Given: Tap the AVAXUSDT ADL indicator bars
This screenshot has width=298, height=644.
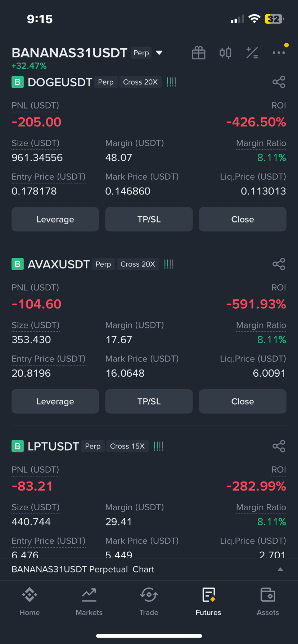Looking at the screenshot, I should [169, 264].
